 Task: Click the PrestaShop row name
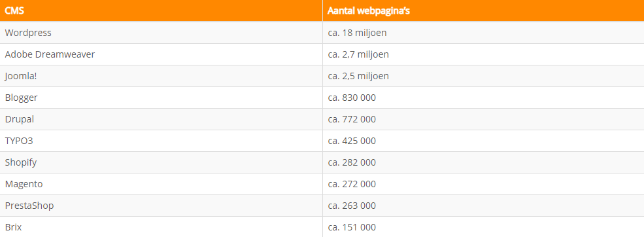point(29,206)
